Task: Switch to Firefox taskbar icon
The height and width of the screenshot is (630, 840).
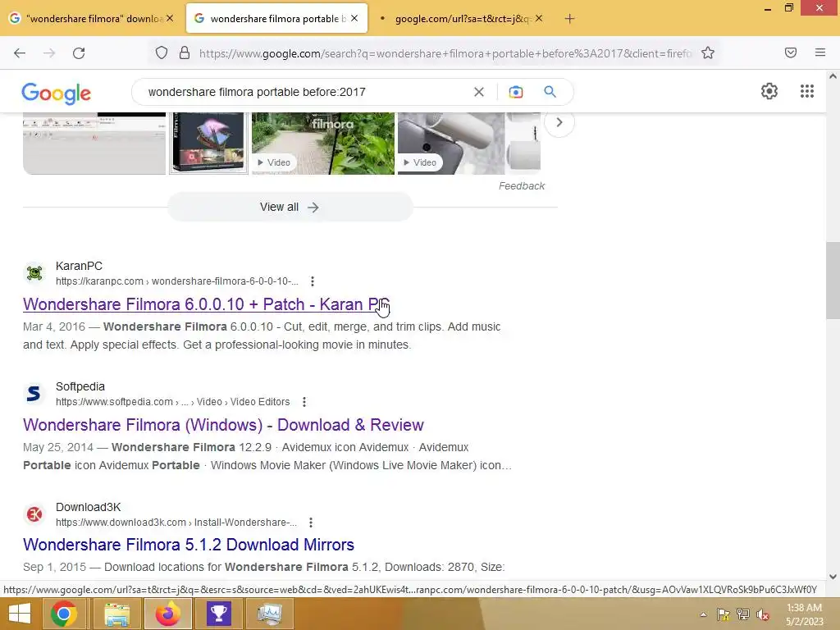Action: coord(167,614)
